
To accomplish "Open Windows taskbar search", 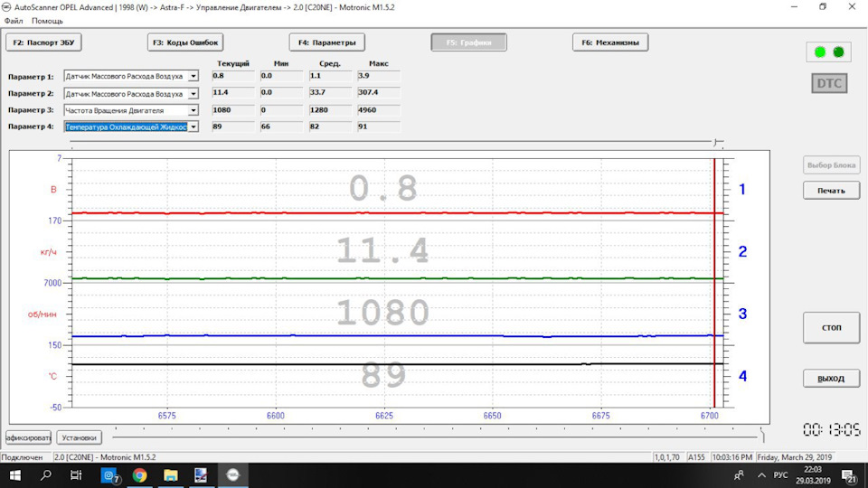I will [x=46, y=475].
